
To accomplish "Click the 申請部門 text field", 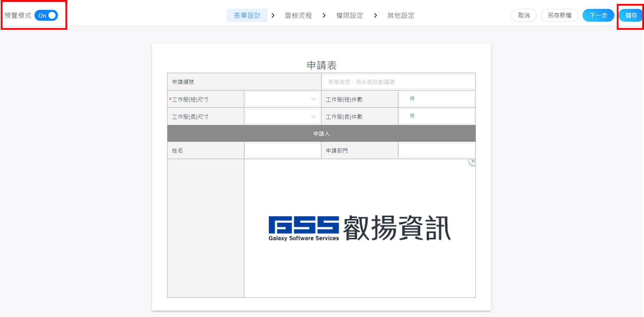I will coord(436,150).
